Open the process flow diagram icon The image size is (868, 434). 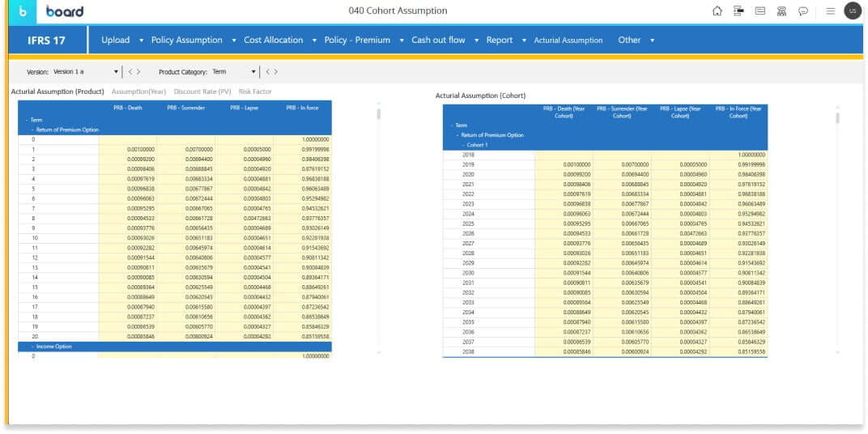[x=781, y=11]
